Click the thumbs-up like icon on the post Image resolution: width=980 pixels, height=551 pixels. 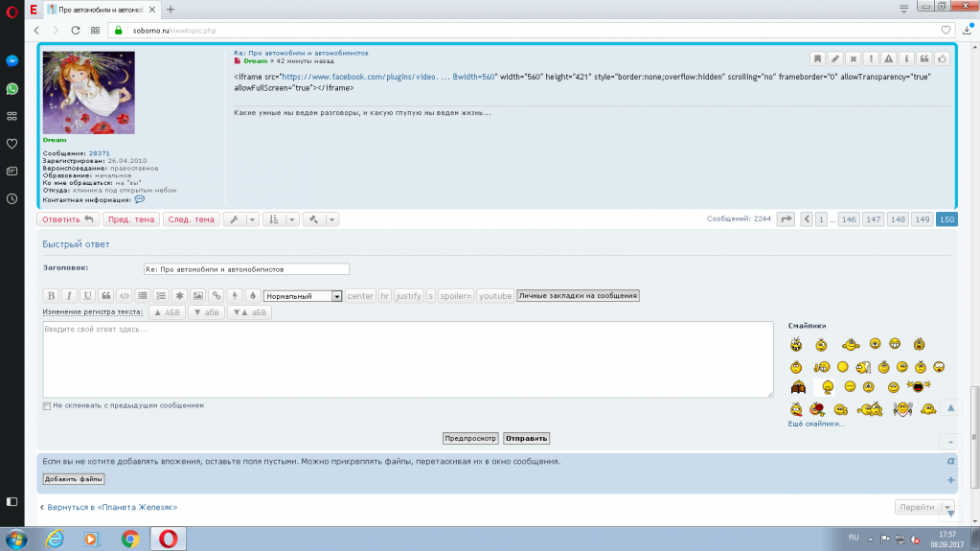pyautogui.click(x=942, y=58)
